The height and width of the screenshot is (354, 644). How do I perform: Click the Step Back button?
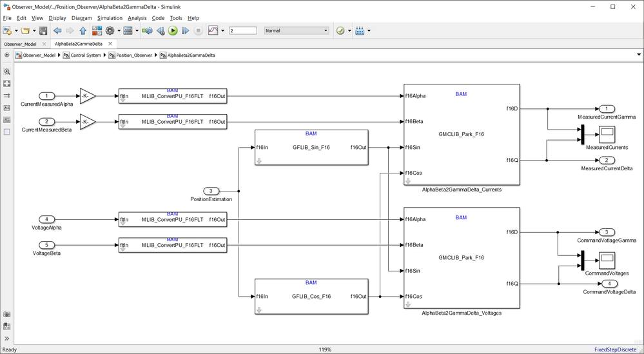161,30
